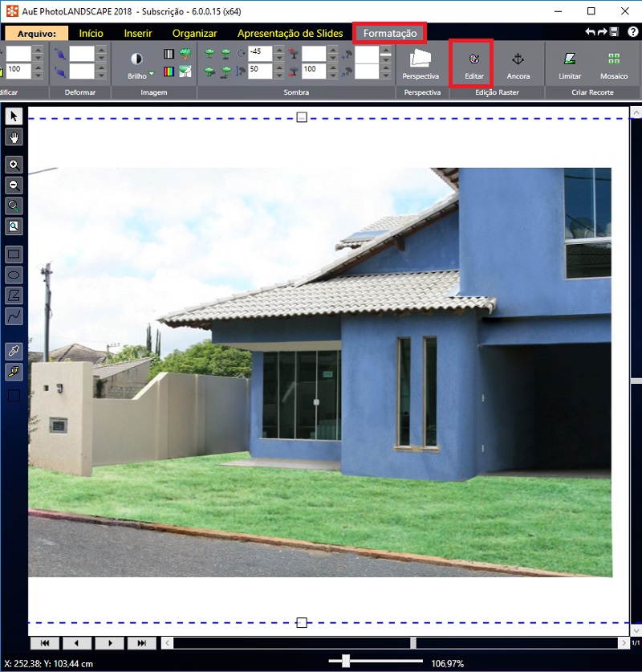Click the dark color swatch in left toolbar
This screenshot has width=642, height=672.
[14, 395]
